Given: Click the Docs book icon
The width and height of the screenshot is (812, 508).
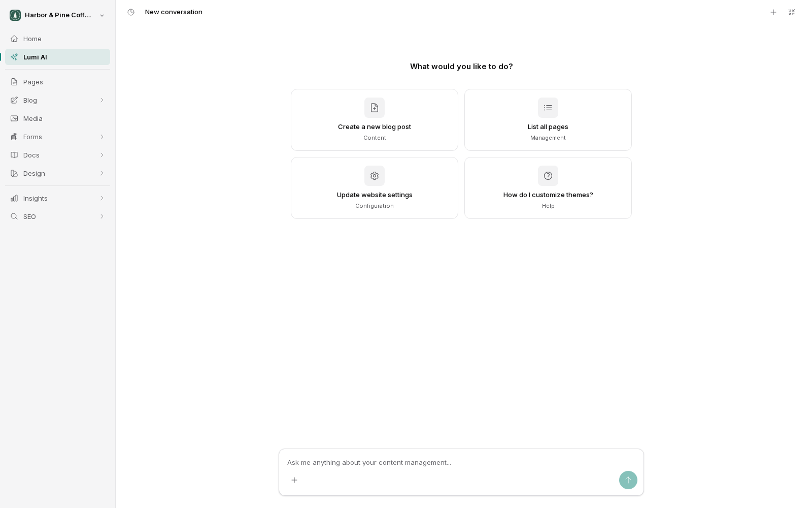Looking at the screenshot, I should click(14, 155).
